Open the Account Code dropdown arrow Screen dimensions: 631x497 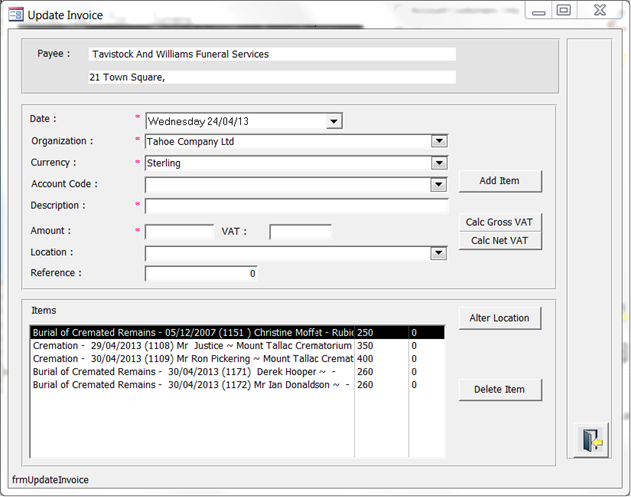[439, 185]
